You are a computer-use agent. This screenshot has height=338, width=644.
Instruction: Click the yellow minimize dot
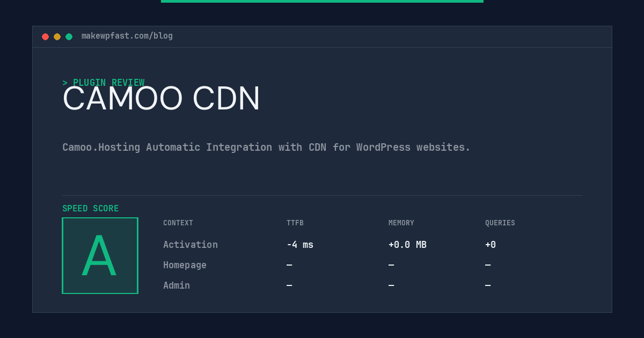(57, 36)
